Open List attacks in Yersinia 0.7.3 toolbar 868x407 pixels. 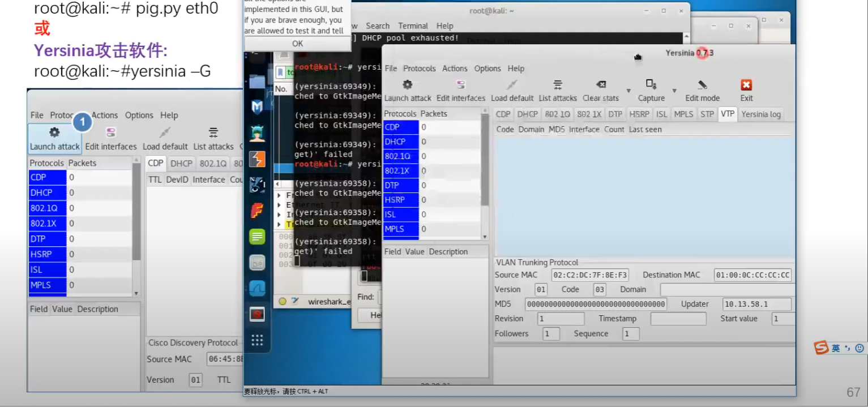click(x=558, y=85)
